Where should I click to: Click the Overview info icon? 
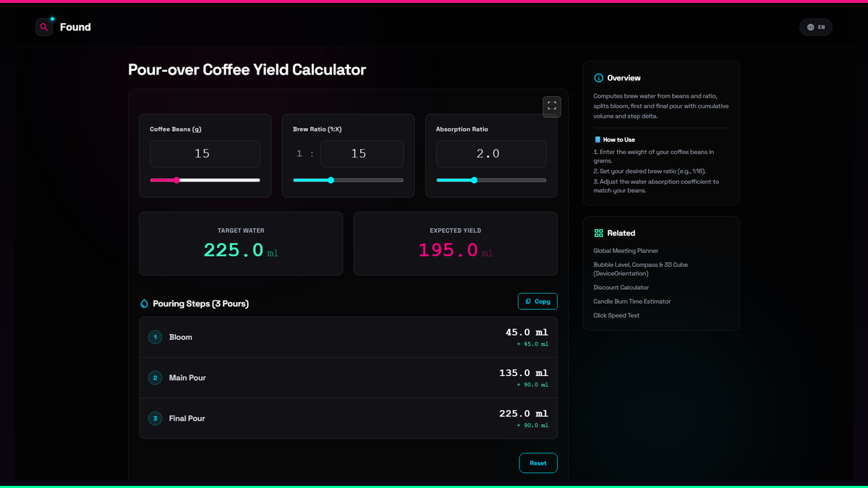598,78
